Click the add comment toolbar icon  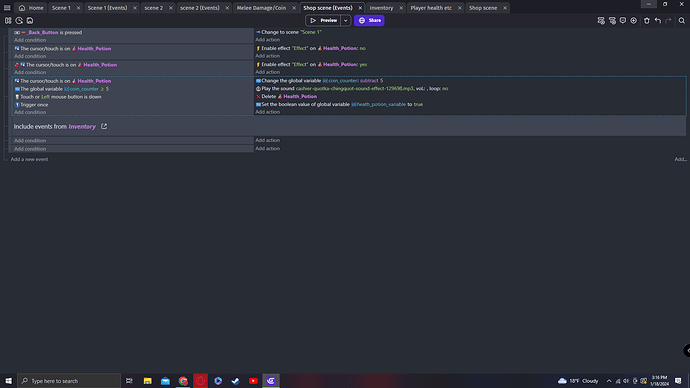(x=623, y=20)
